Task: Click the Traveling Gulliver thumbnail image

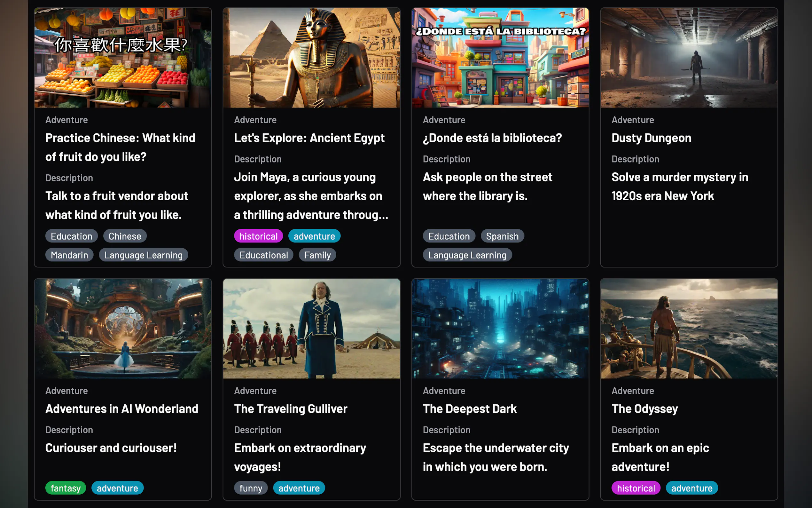Action: 311,328
